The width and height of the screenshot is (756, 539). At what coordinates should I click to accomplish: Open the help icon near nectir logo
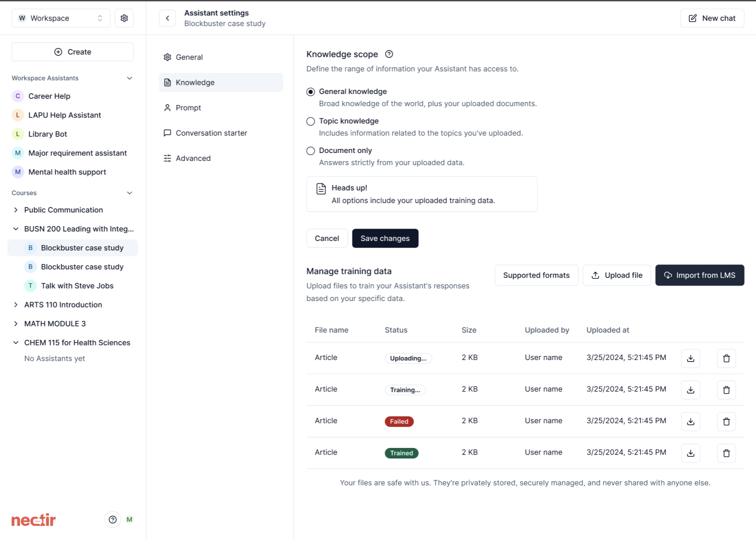coord(112,519)
